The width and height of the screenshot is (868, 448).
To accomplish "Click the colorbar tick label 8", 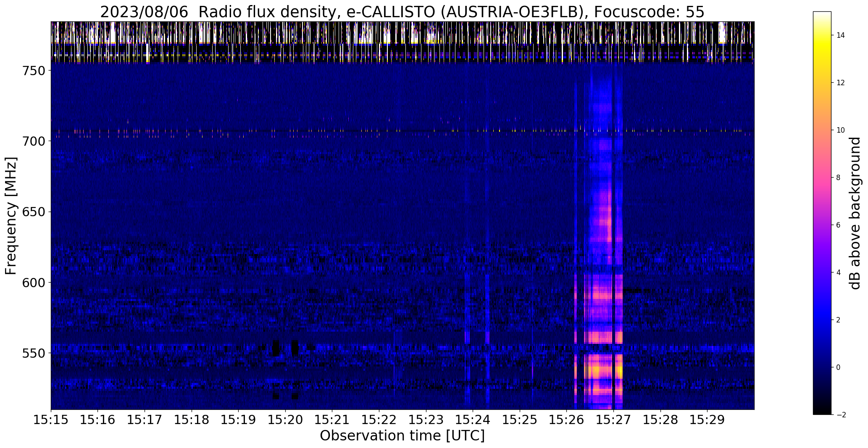I will point(839,178).
